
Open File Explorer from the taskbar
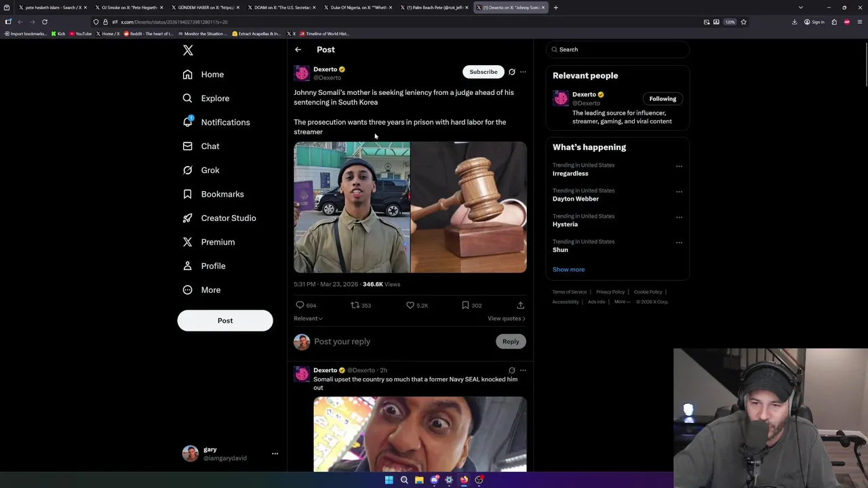pos(419,480)
